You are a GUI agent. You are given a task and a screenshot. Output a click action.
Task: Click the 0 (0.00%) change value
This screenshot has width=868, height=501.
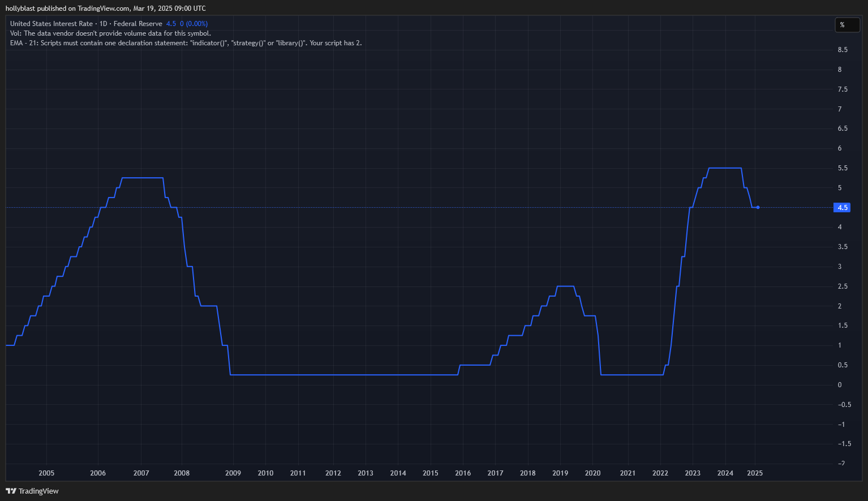point(194,24)
